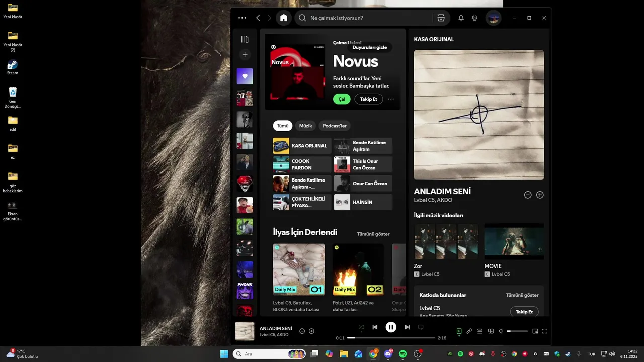The height and width of the screenshot is (362, 644).
Task: Open the mini player
Action: [x=535, y=331]
